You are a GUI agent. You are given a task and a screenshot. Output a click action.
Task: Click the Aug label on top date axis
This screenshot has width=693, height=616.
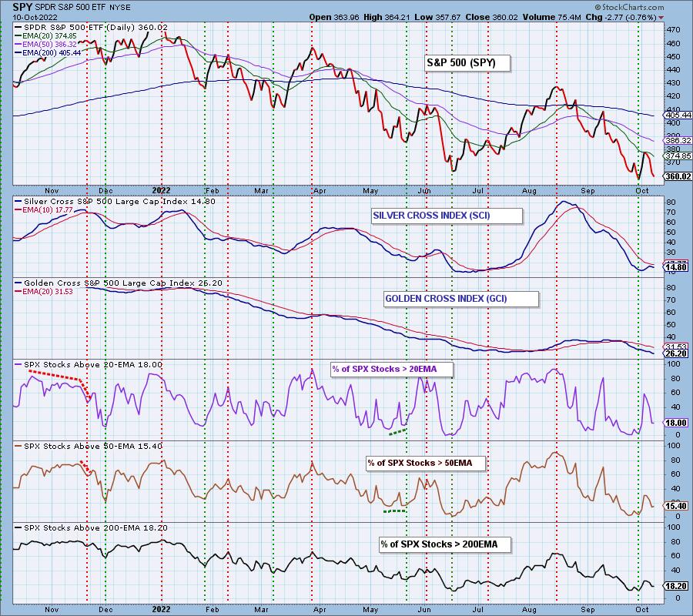[529, 191]
